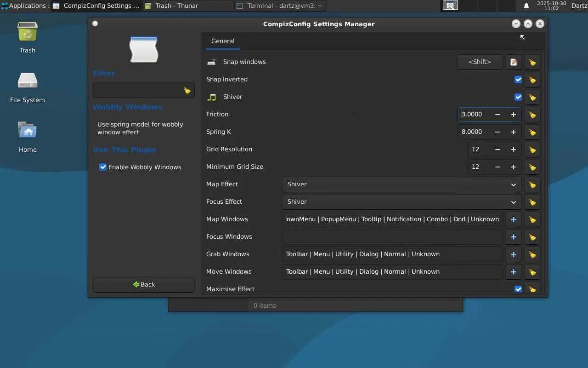Reset Map Effect via its broom icon
588x368 pixels.
point(532,184)
